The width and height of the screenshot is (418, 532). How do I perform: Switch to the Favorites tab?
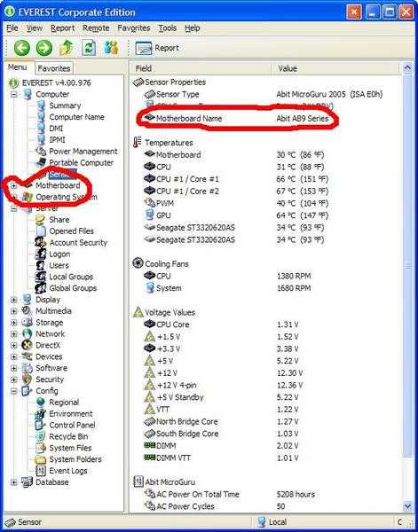54,68
